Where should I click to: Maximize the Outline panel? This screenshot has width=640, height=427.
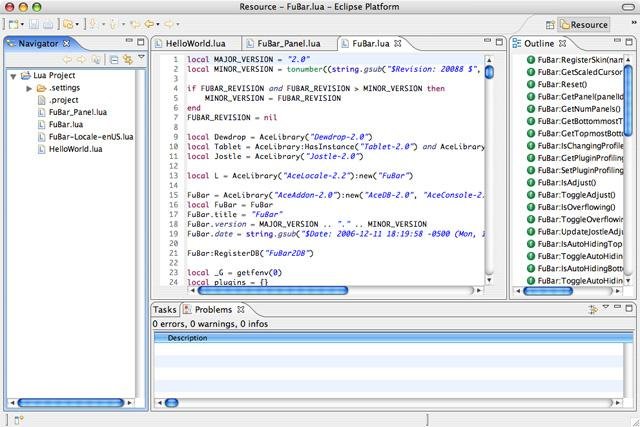pos(629,42)
